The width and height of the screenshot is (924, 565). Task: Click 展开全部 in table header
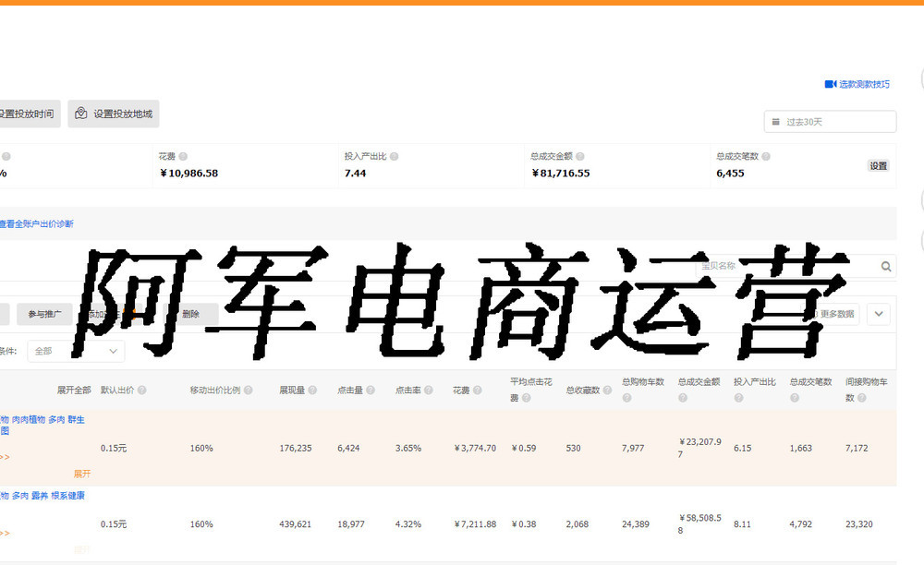click(x=74, y=391)
